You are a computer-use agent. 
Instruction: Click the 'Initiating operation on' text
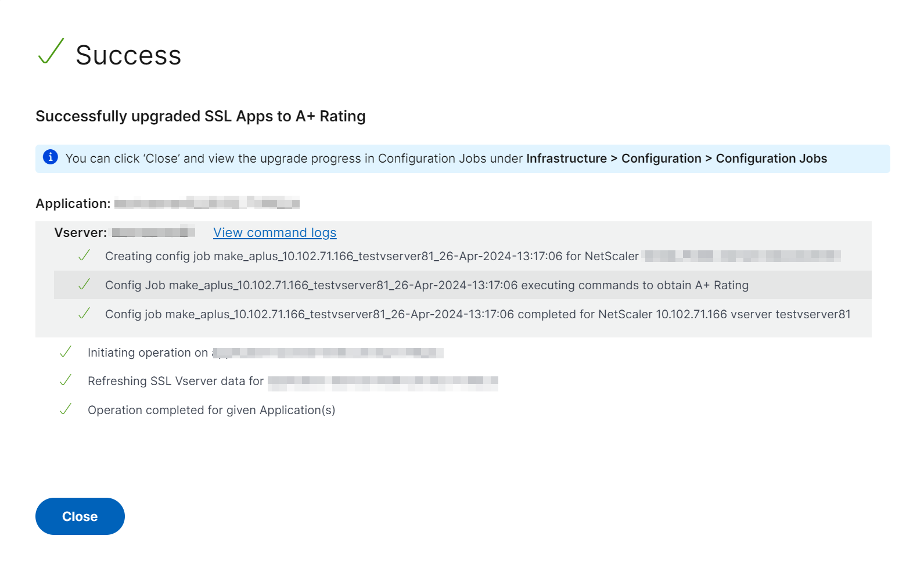tap(148, 353)
